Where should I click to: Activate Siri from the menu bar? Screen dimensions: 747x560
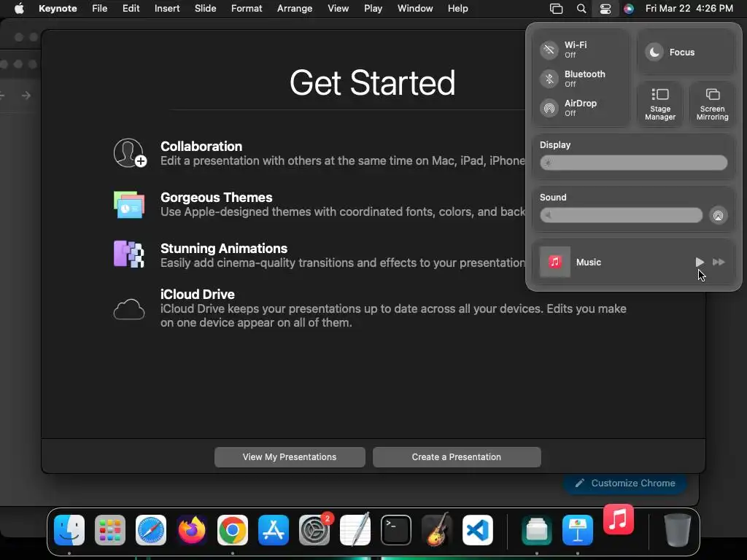[629, 9]
